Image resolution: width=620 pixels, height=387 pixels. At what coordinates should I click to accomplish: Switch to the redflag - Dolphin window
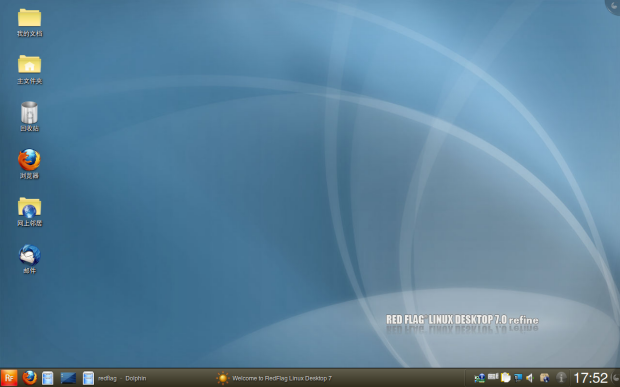[x=115, y=378]
